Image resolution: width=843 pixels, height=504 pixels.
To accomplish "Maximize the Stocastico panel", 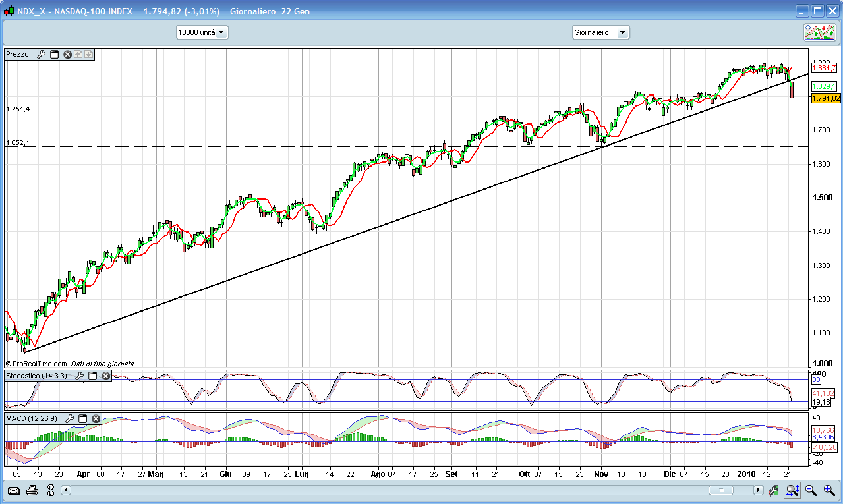I will point(93,376).
